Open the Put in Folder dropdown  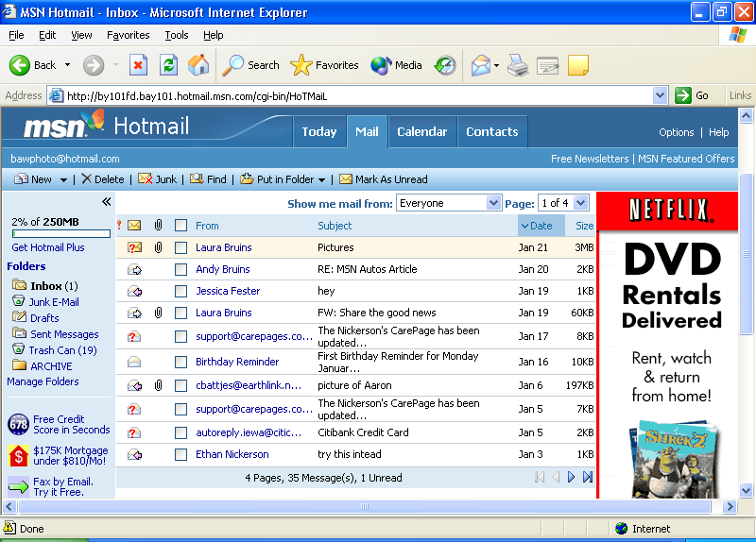pyautogui.click(x=283, y=179)
